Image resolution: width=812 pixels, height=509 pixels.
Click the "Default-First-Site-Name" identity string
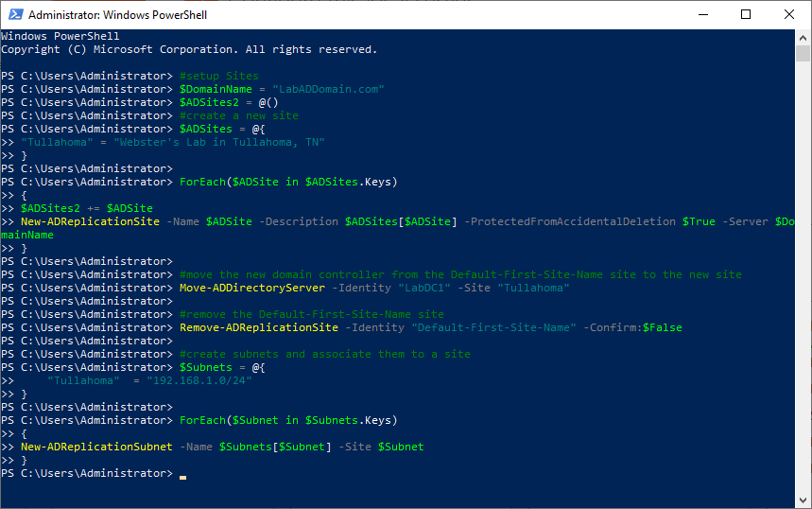click(493, 327)
